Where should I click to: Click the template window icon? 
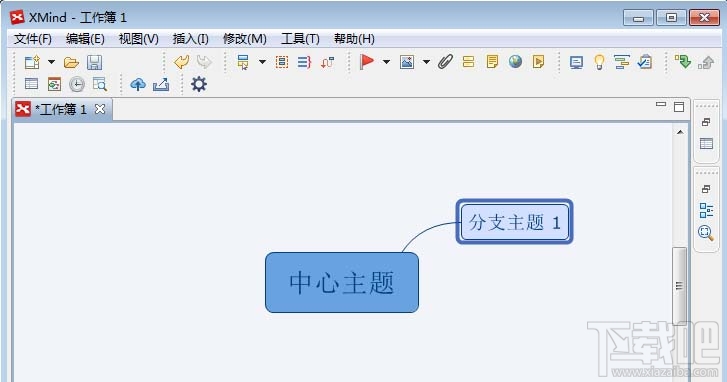pyautogui.click(x=54, y=84)
